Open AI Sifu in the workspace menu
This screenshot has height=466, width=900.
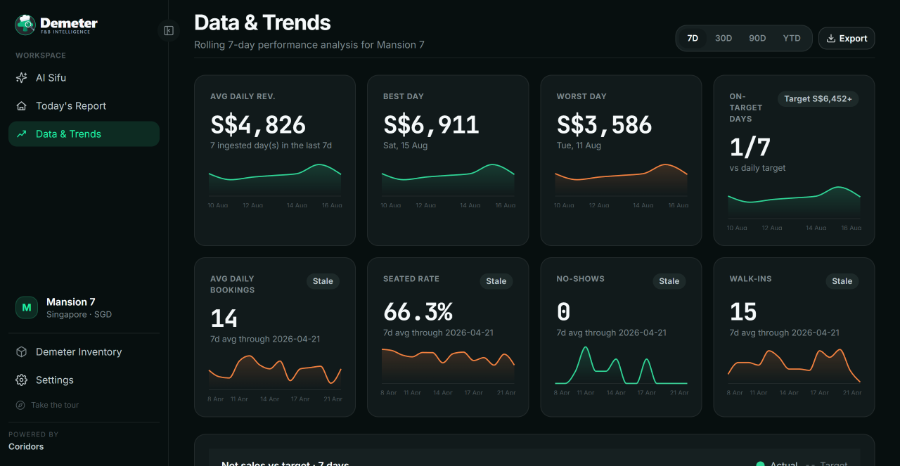tap(84, 77)
